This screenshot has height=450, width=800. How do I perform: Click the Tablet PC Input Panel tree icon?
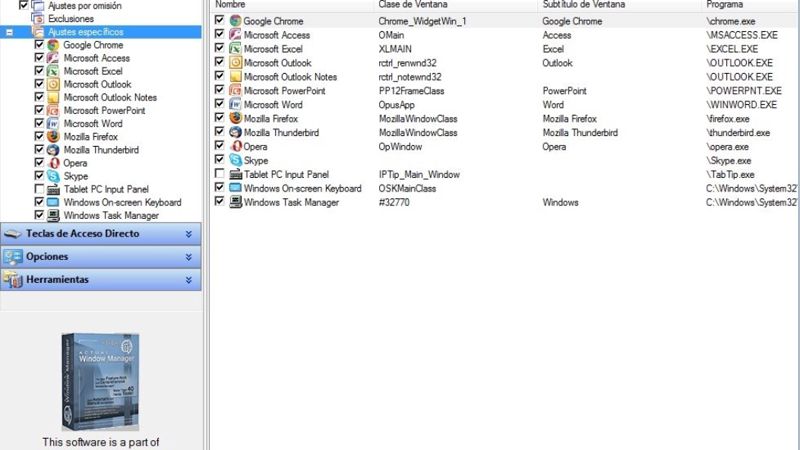(53, 189)
